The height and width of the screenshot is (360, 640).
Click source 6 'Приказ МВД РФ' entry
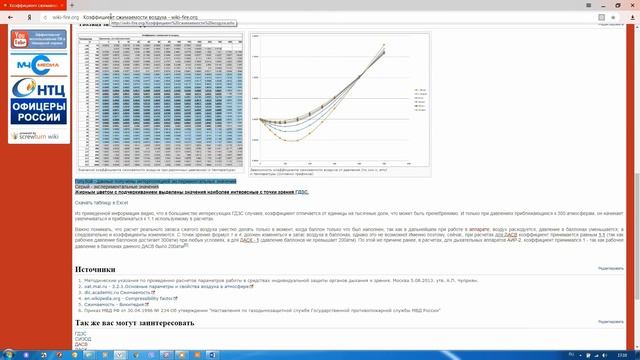262,310
